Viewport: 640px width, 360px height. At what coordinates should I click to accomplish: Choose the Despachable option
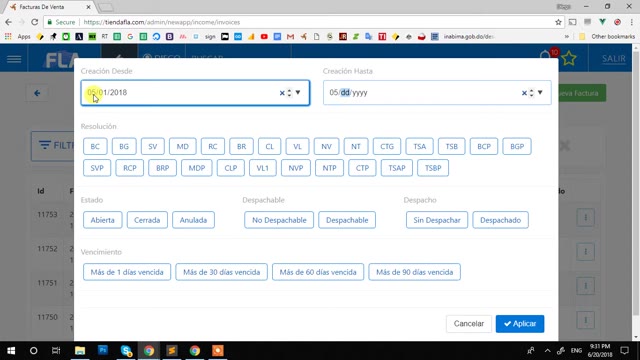[x=347, y=220]
